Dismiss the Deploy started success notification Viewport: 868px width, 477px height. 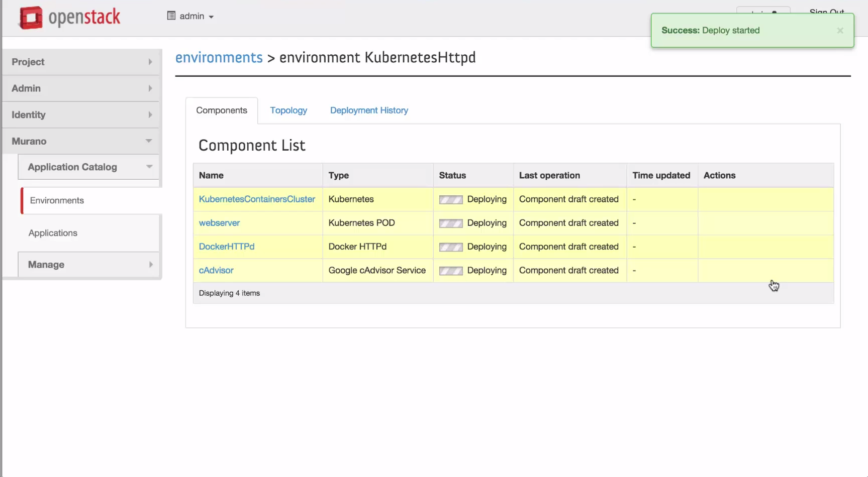(x=840, y=31)
